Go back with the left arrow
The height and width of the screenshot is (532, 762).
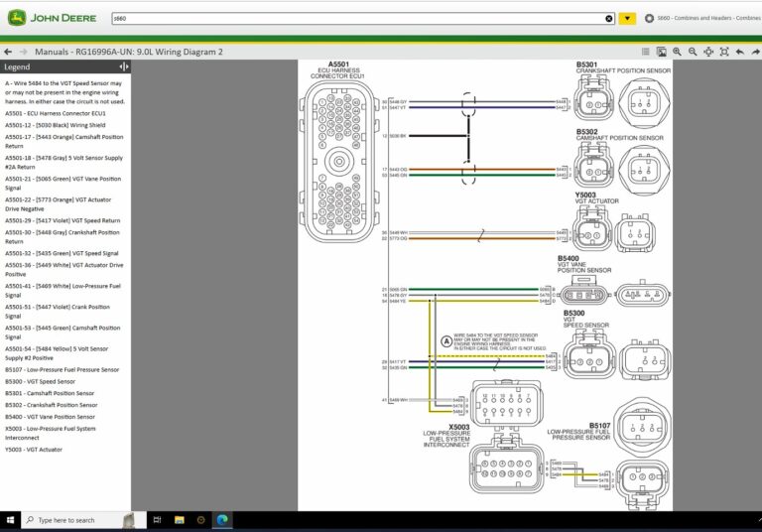[8, 52]
